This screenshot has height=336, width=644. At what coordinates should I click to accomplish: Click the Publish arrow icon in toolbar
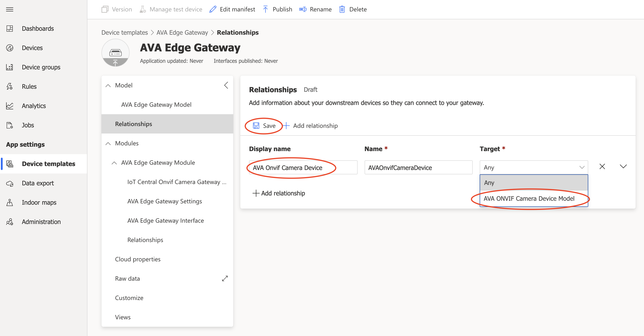point(265,9)
